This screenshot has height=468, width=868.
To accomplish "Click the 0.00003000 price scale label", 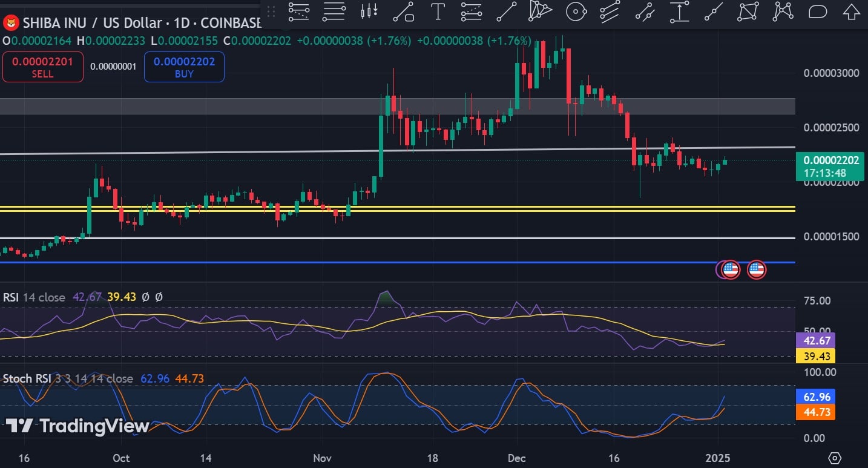I will pos(831,73).
